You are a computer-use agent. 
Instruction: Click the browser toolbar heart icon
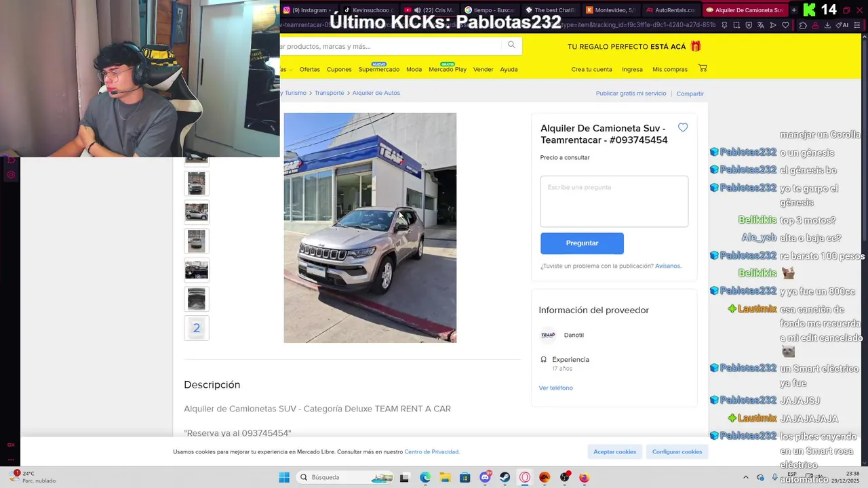point(785,25)
